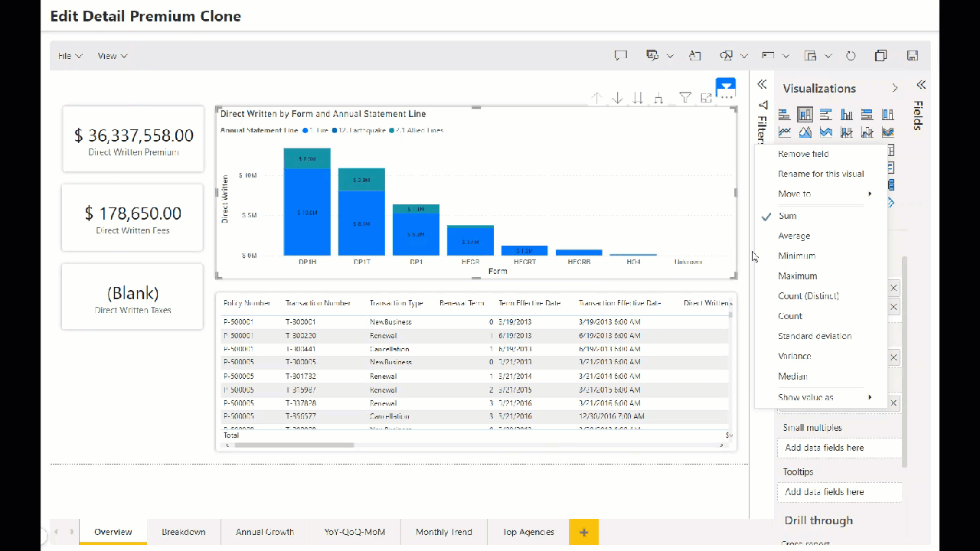Image resolution: width=980 pixels, height=551 pixels.
Task: Select the line and stacked column chart
Action: (846, 132)
